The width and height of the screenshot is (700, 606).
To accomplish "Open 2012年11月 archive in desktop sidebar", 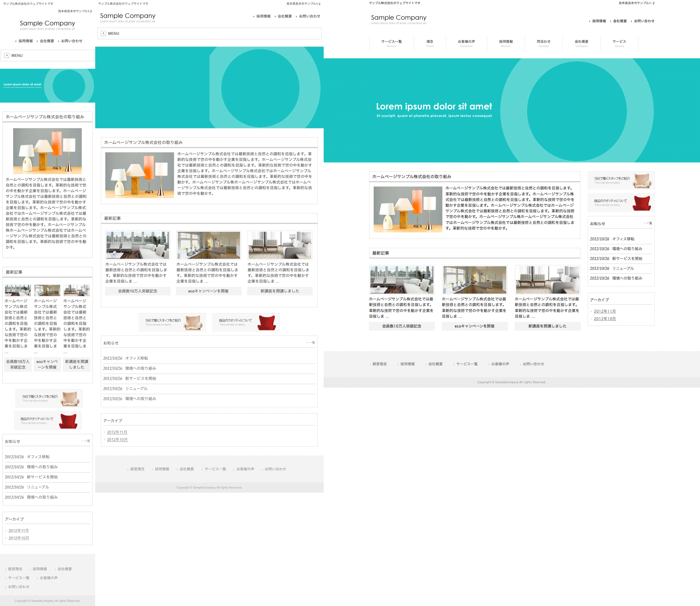I will (605, 311).
